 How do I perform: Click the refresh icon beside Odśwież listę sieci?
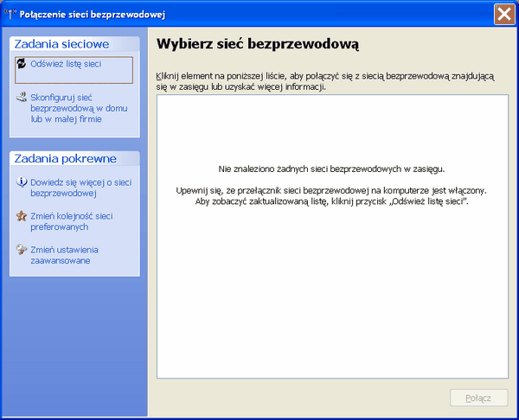point(22,64)
